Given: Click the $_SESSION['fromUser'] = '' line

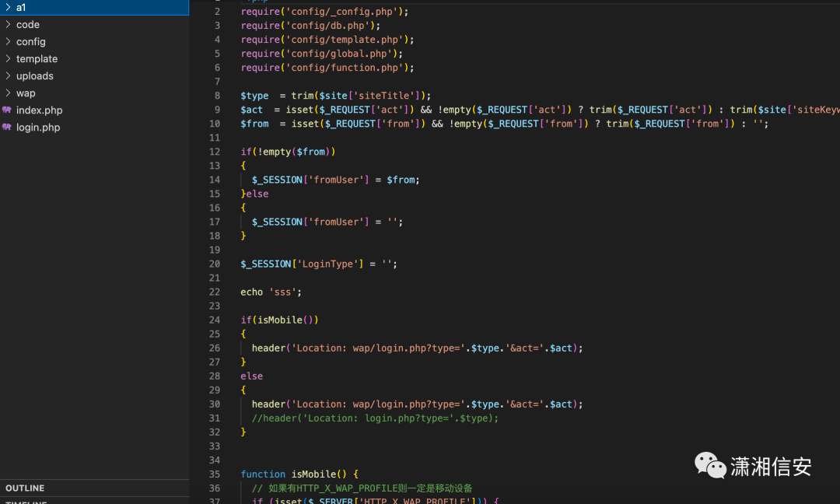Looking at the screenshot, I should [x=327, y=222].
